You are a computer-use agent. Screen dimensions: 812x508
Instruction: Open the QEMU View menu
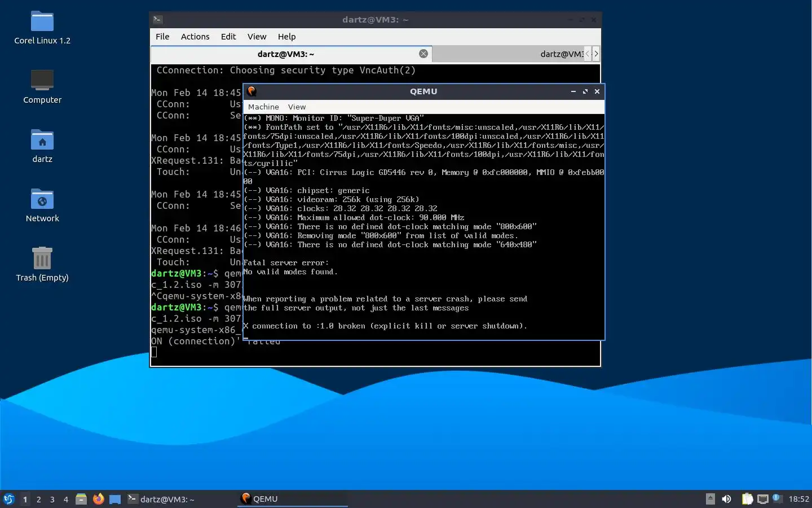(x=297, y=107)
